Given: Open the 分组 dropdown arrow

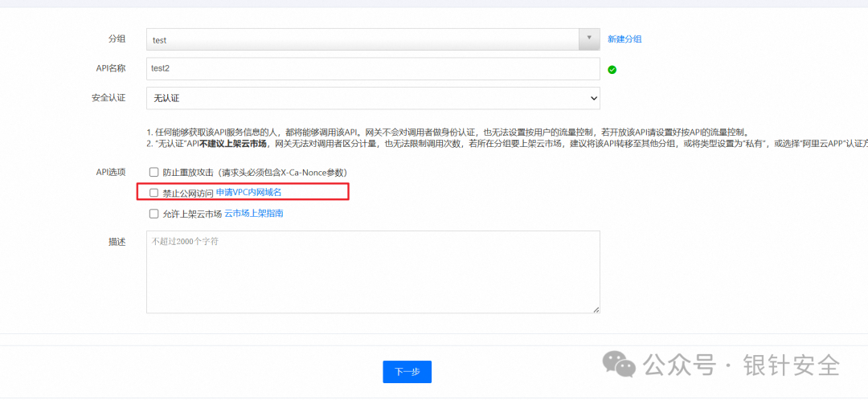Looking at the screenshot, I should coord(589,39).
